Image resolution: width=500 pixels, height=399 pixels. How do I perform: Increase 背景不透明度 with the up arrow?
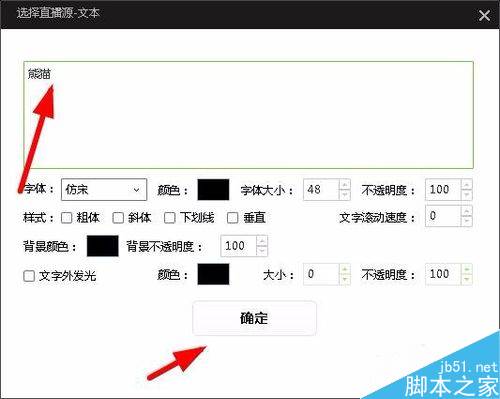point(262,241)
